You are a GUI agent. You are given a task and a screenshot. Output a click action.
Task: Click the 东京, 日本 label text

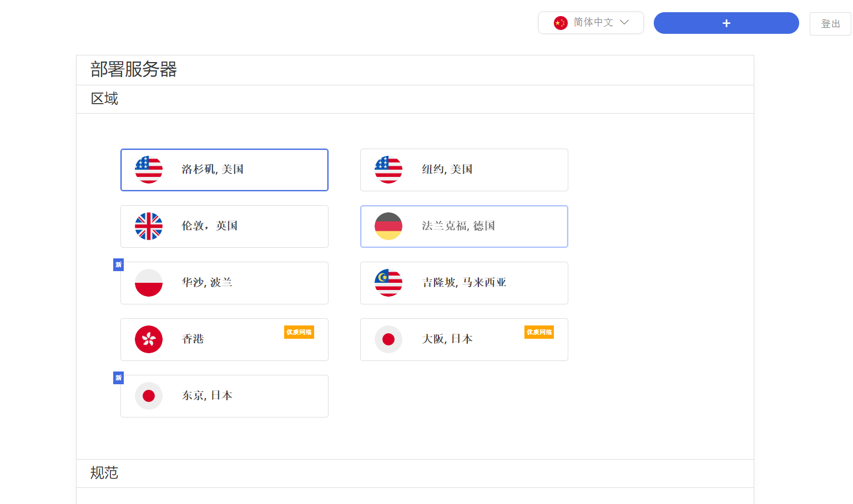tap(207, 396)
